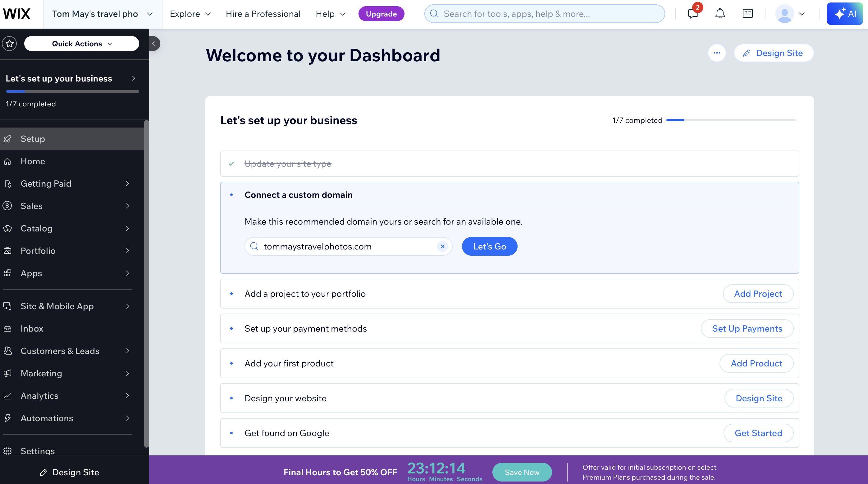Image resolution: width=868 pixels, height=484 pixels.
Task: Click Save Now in the offer banner
Action: [x=522, y=472]
